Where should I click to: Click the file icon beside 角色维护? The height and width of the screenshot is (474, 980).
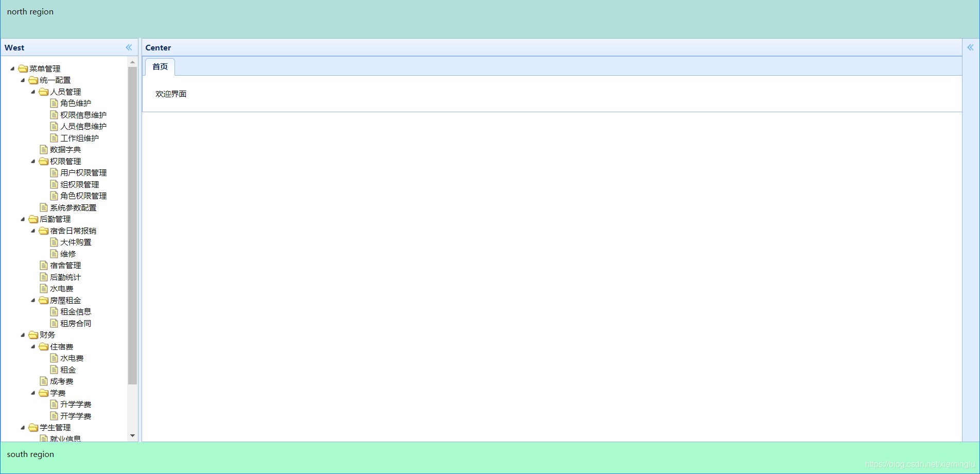coord(54,103)
